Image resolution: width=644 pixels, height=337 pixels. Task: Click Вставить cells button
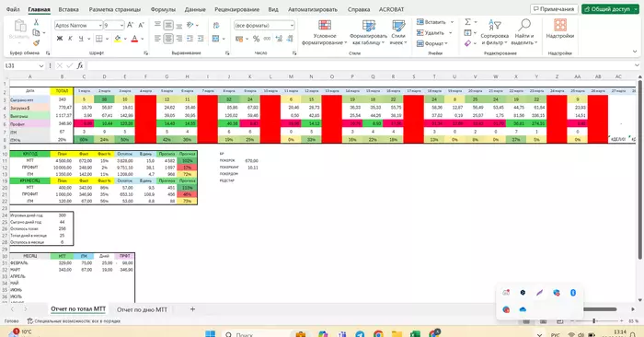[x=435, y=22]
